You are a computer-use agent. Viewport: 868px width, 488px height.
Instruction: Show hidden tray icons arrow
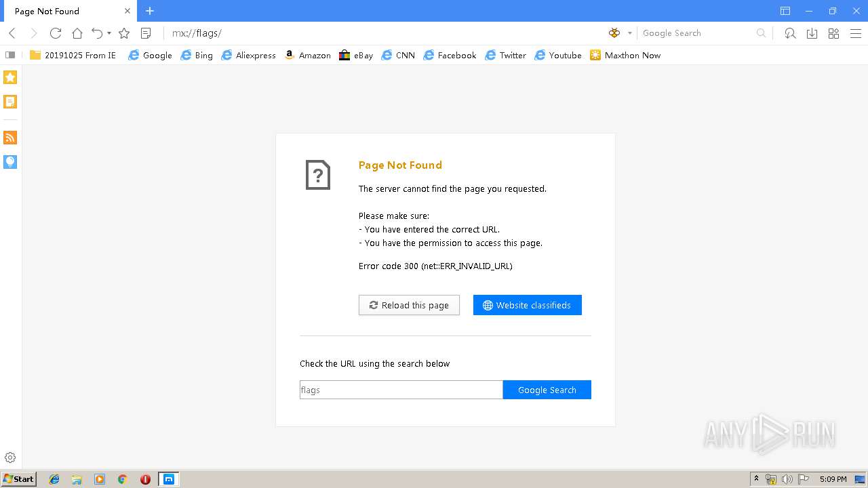point(757,479)
